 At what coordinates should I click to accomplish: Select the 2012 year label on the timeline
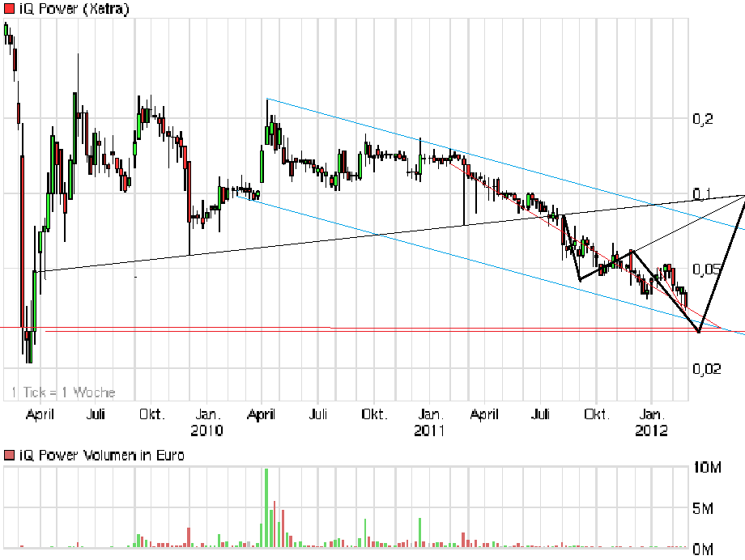click(653, 431)
